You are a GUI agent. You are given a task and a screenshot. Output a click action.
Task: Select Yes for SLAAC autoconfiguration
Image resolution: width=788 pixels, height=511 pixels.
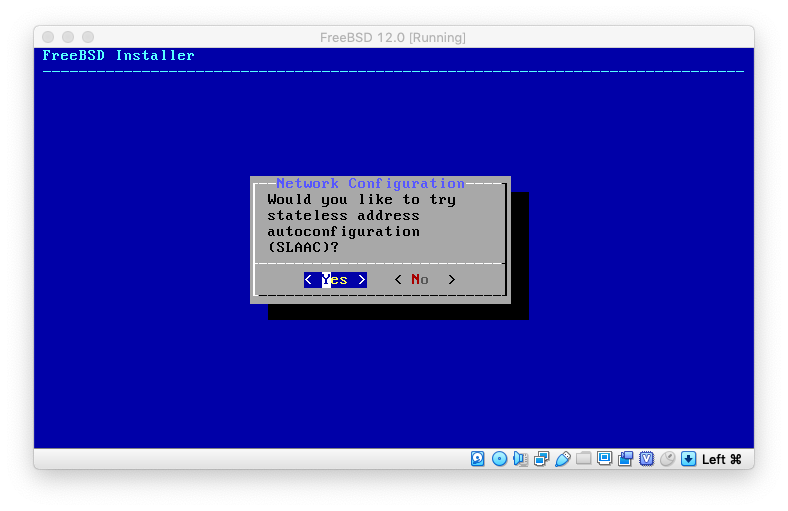coord(335,280)
